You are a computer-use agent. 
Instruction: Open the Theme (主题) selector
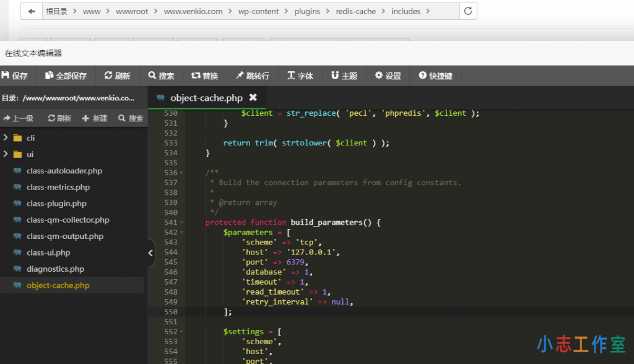coord(344,76)
